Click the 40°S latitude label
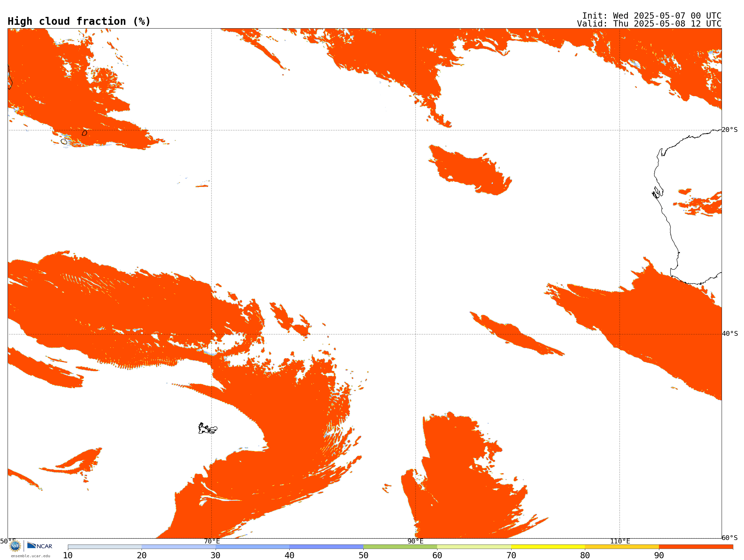Image resolution: width=744 pixels, height=560 pixels. [x=730, y=334]
